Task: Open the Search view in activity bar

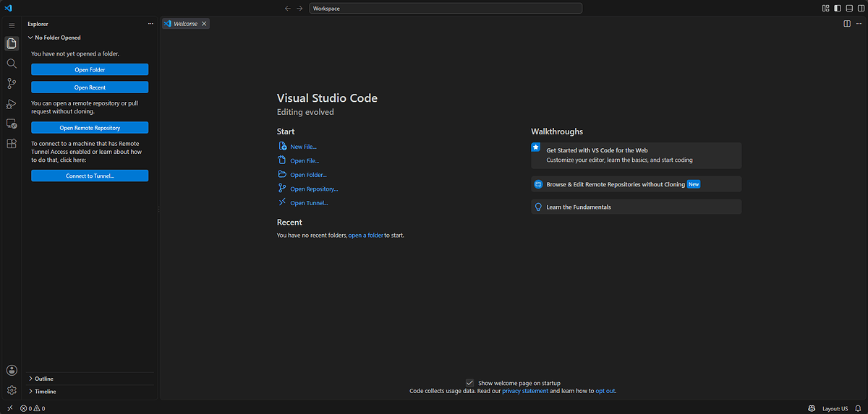Action: [x=12, y=64]
